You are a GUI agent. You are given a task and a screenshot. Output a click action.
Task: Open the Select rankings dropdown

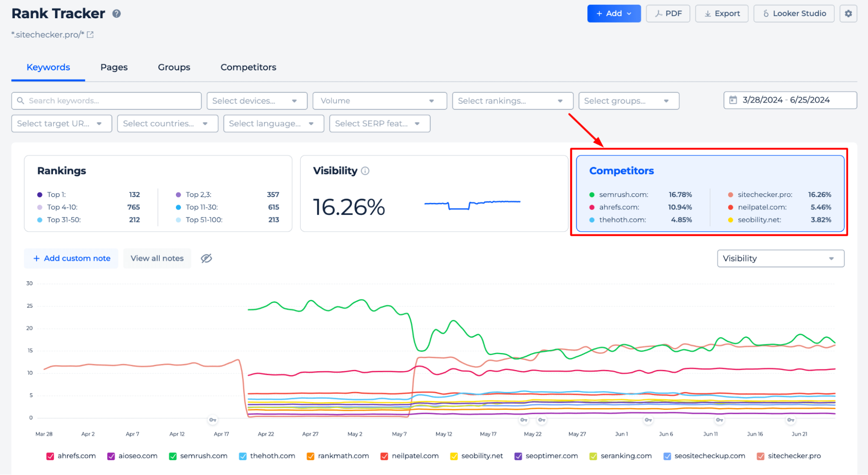click(x=512, y=101)
